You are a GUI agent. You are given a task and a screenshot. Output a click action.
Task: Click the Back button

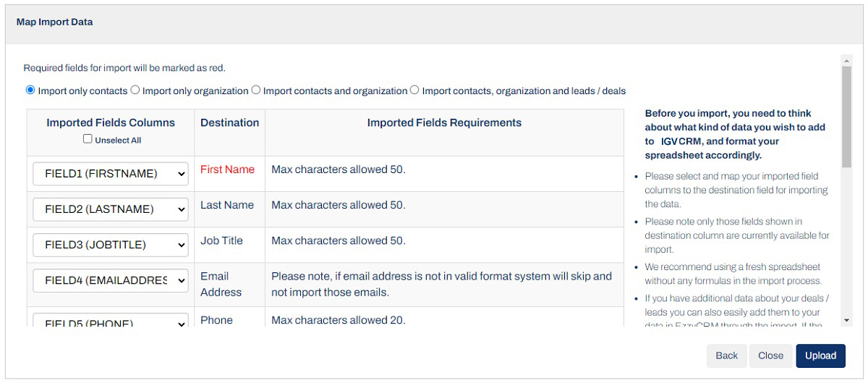tap(726, 356)
